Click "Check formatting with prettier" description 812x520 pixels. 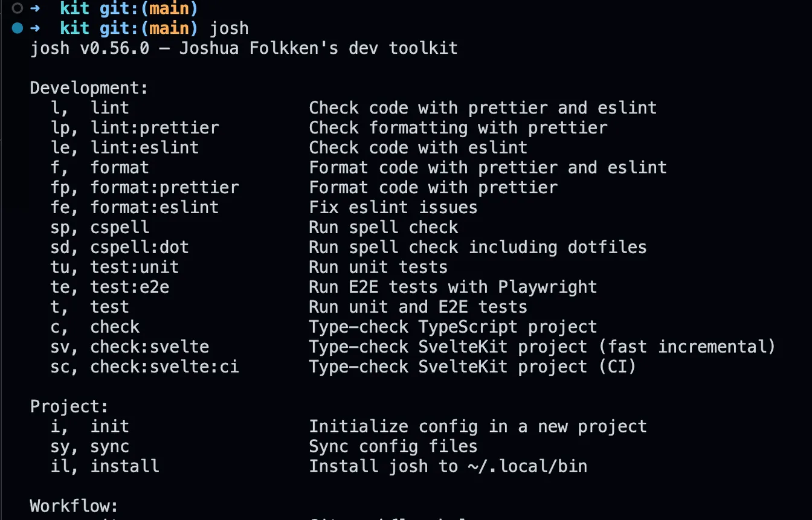click(x=458, y=128)
